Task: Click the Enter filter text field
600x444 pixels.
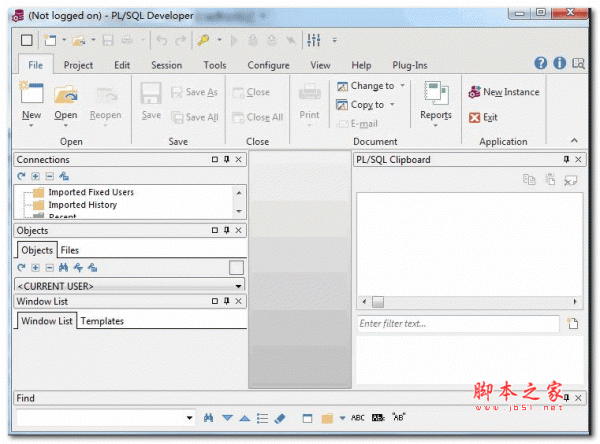Action: coord(458,323)
